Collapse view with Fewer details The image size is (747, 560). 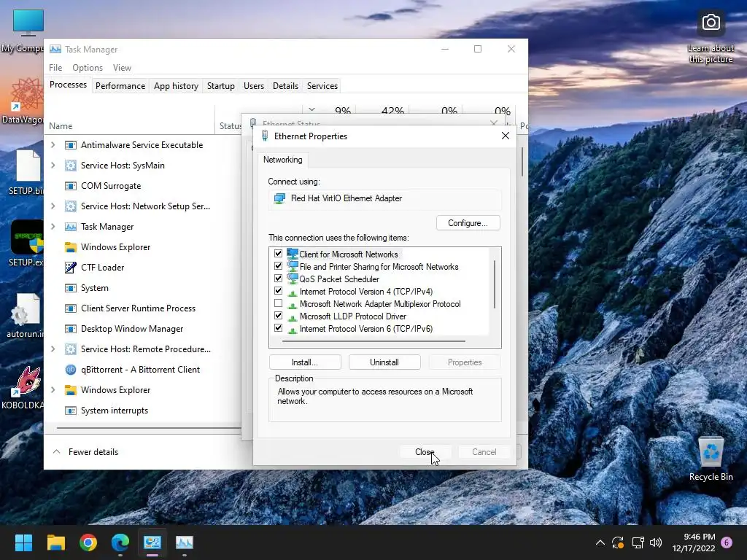tap(85, 452)
